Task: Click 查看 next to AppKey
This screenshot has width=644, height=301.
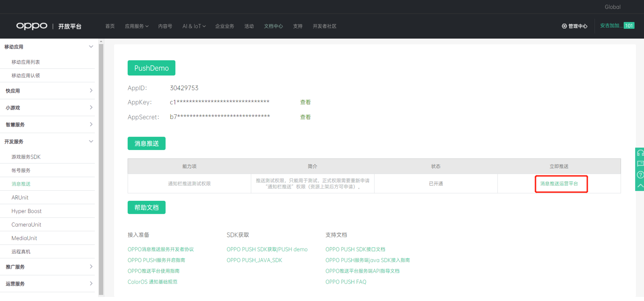Action: (x=305, y=102)
